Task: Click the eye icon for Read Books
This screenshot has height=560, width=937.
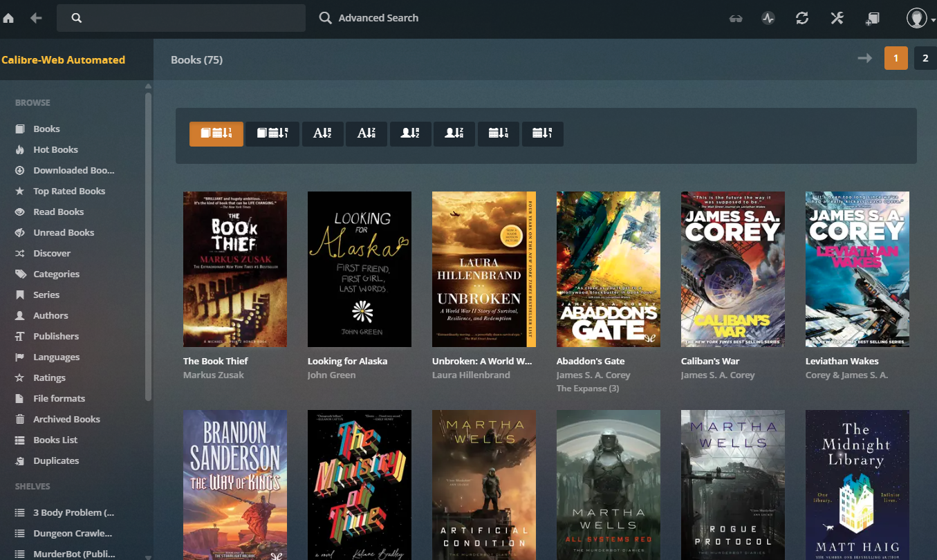Action: [20, 212]
